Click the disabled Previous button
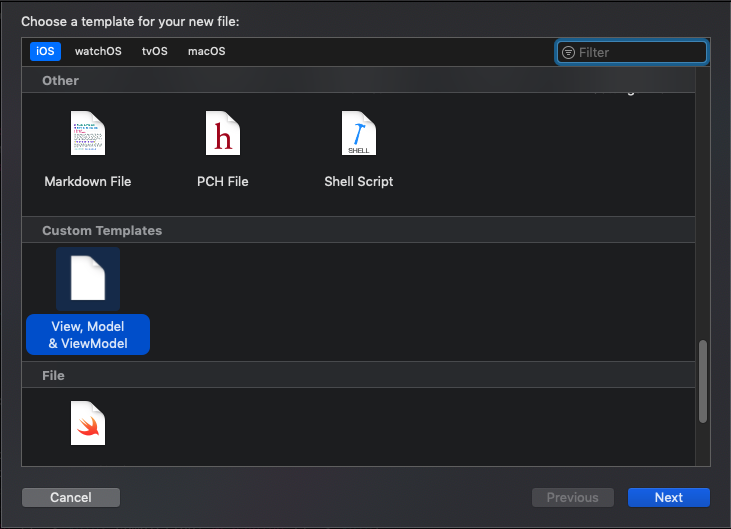The height and width of the screenshot is (529, 731). point(572,497)
